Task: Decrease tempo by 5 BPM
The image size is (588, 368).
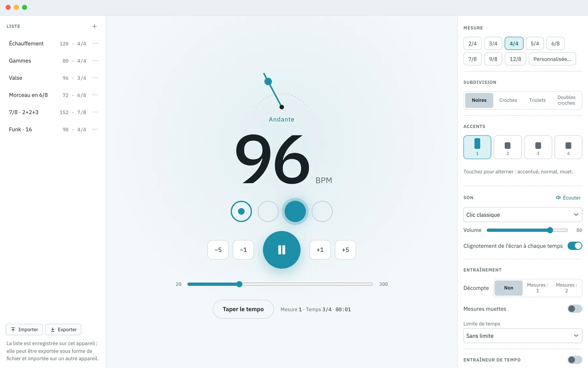Action: point(218,250)
